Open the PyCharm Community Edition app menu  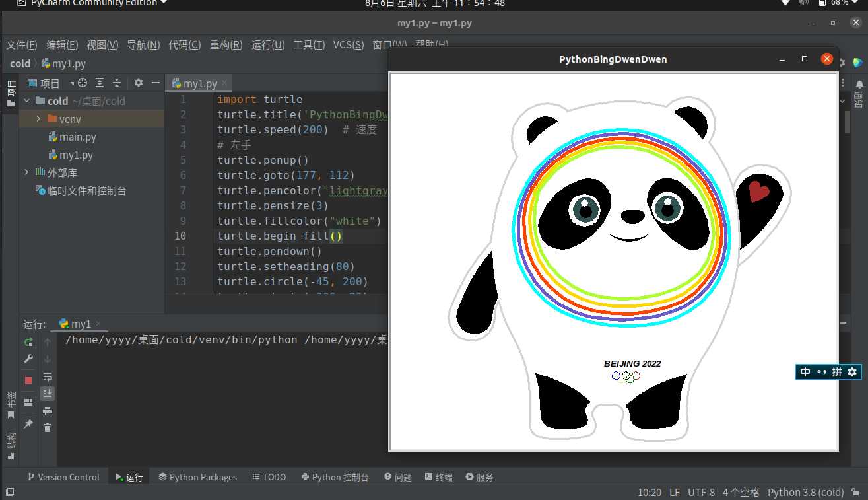tap(92, 3)
